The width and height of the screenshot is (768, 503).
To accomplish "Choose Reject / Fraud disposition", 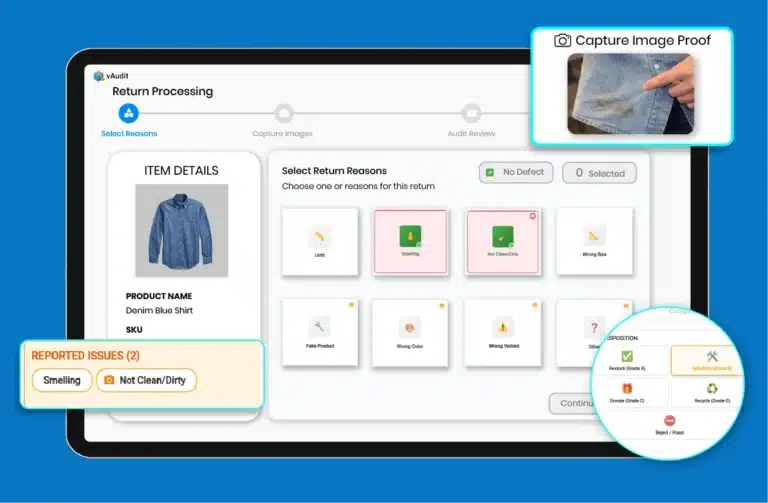I will [x=669, y=425].
